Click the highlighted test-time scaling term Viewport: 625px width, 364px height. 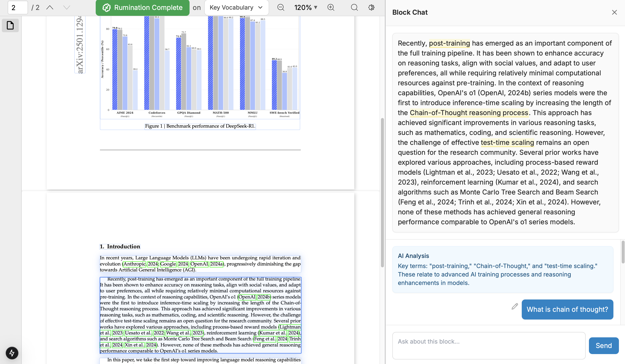(x=507, y=142)
